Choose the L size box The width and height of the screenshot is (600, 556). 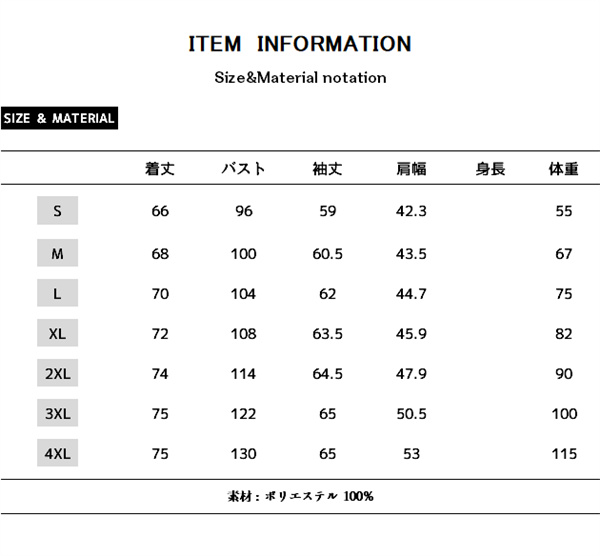coord(58,294)
